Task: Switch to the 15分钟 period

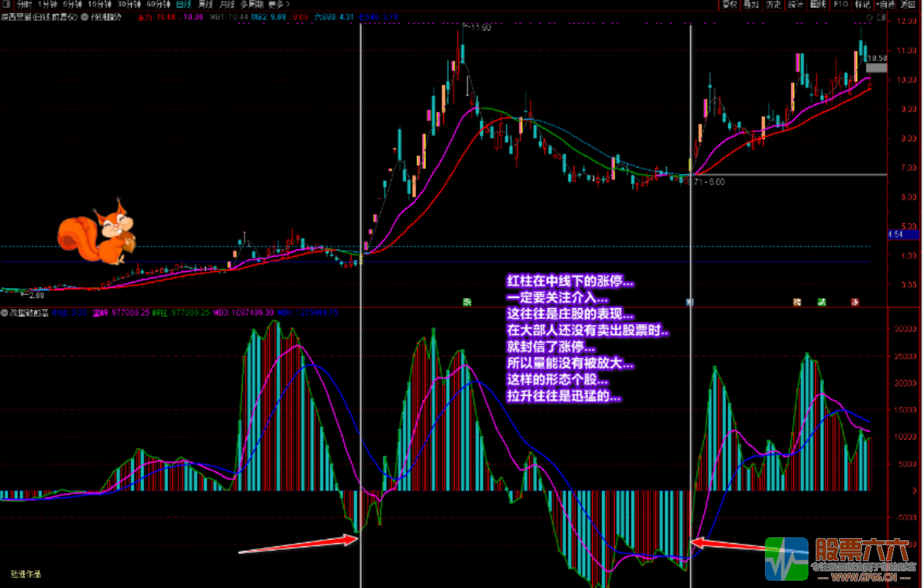Action: (x=99, y=4)
